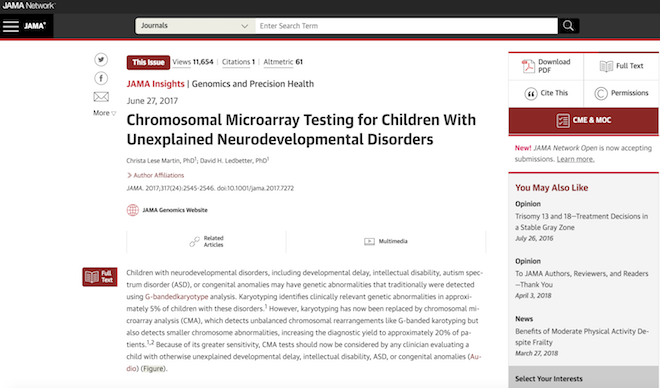This screenshot has width=660, height=388.
Task: Email this article using envelope icon
Action: click(101, 97)
